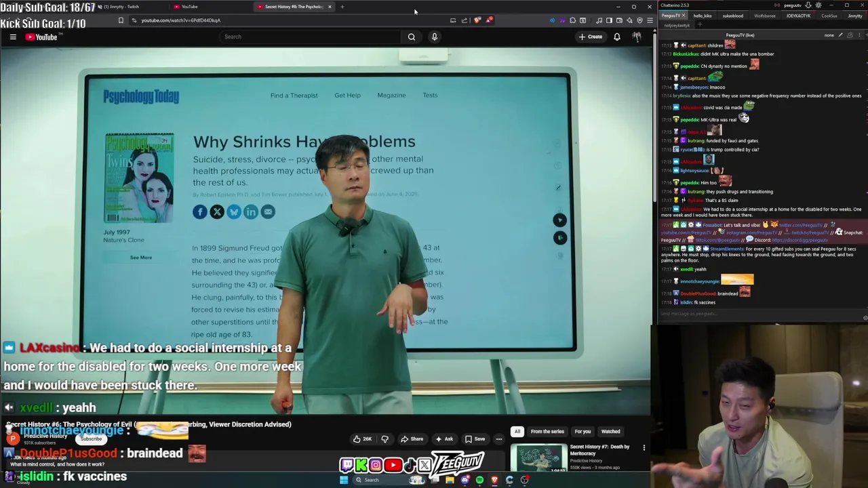Image resolution: width=868 pixels, height=488 pixels.
Task: Switch to sukasblood tab in Chatterino
Action: (733, 16)
